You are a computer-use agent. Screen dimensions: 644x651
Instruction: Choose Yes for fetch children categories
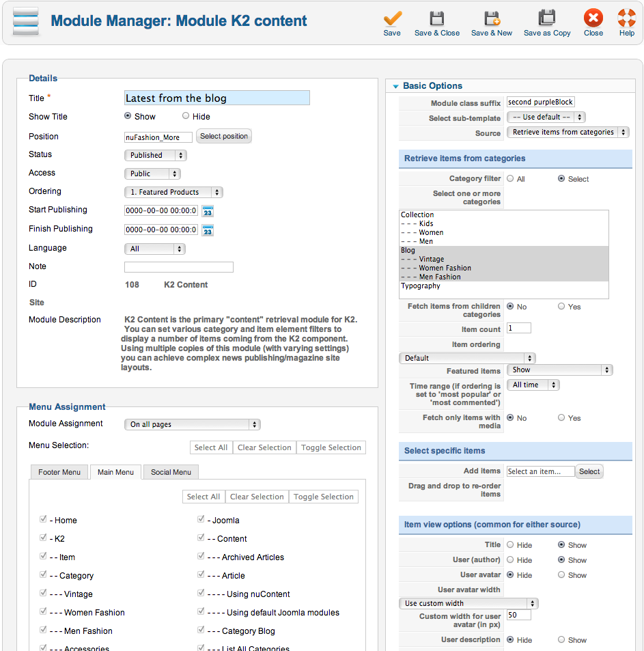[561, 307]
